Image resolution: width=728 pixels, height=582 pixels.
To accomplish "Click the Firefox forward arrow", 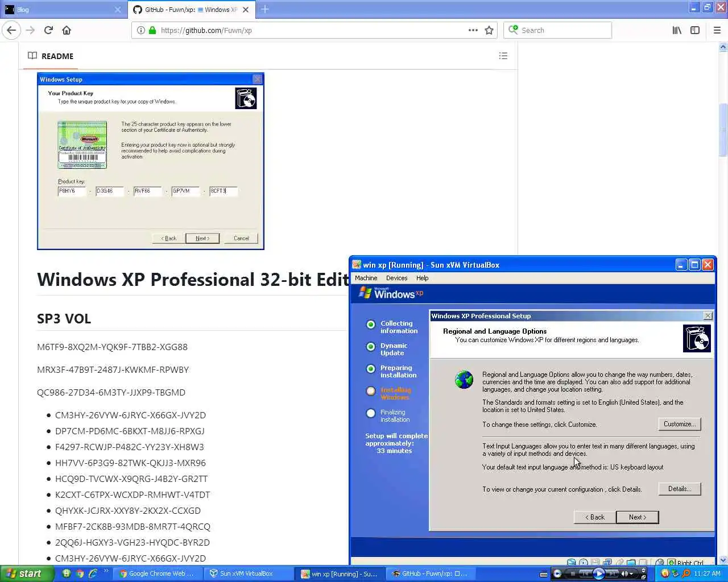I will pyautogui.click(x=30, y=30).
